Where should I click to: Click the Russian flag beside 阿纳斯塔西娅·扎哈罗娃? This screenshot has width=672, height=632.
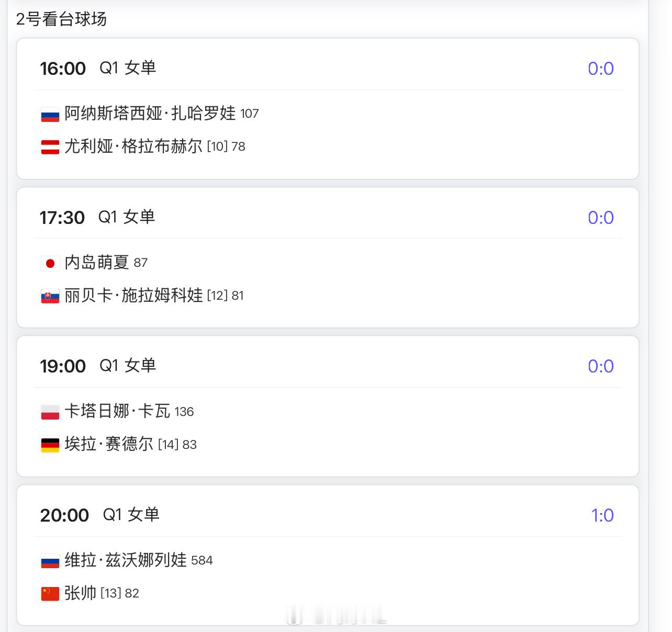(x=50, y=115)
